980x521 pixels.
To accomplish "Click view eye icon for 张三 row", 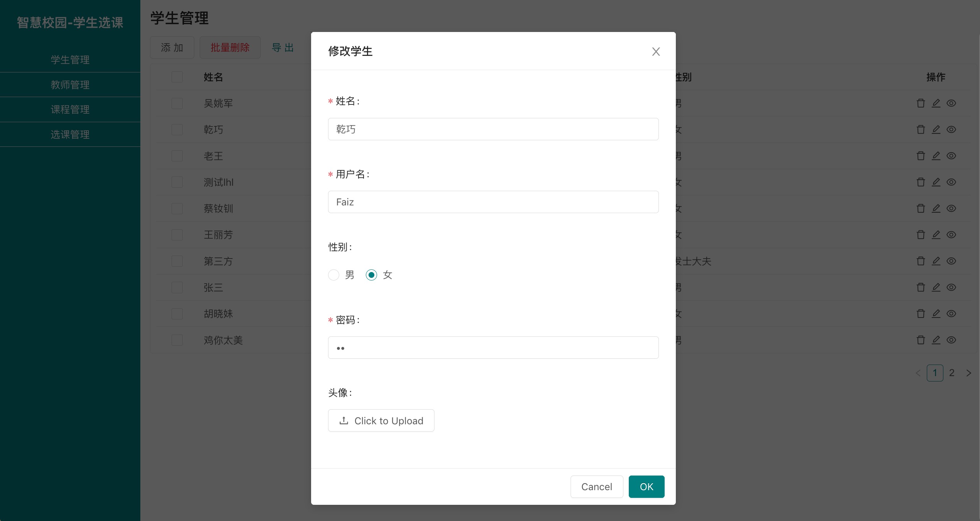I will (951, 287).
